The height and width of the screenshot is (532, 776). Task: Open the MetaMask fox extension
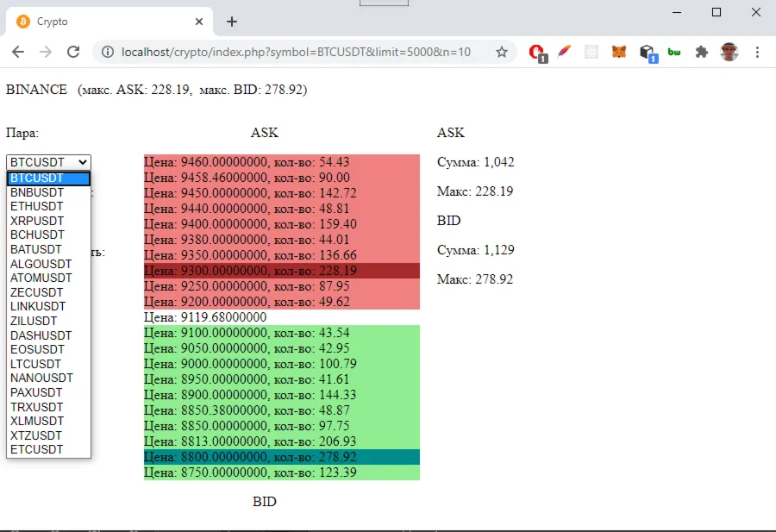coord(618,52)
